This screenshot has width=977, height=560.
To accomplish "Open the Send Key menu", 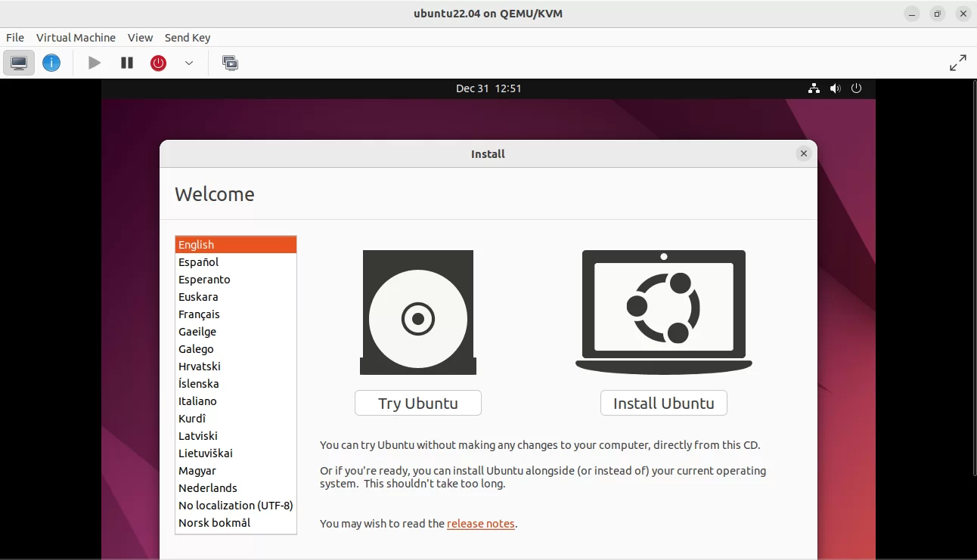I will click(x=188, y=38).
